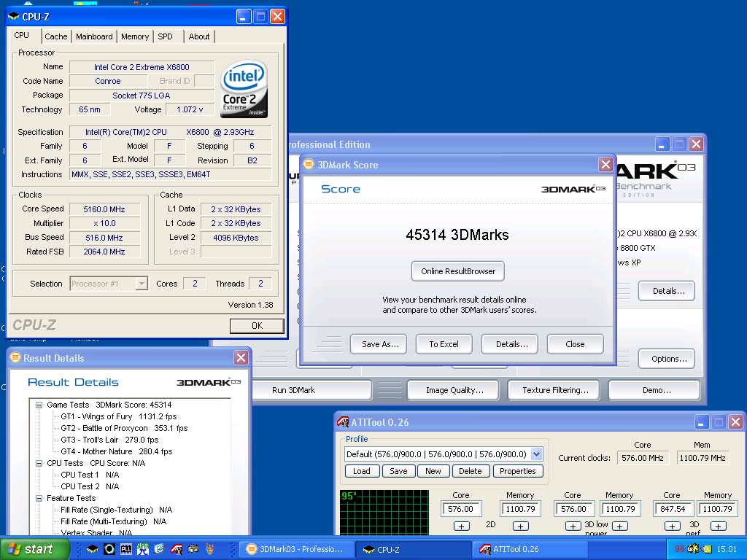
Task: Click the Intel Core 2 Extreme logo
Action: coord(244,88)
